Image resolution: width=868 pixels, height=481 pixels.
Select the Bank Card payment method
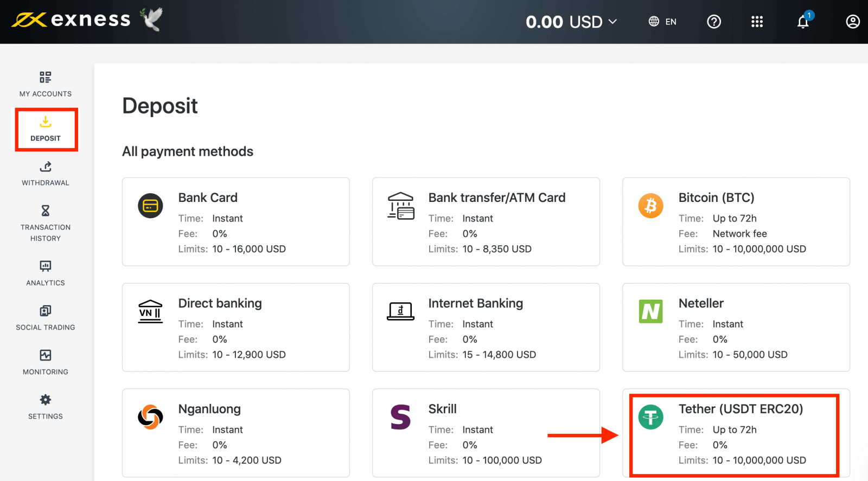coord(235,221)
